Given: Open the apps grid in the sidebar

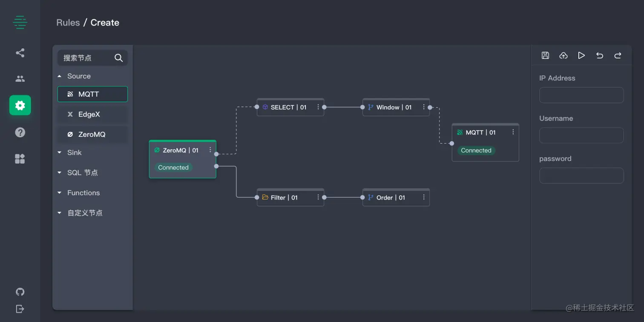Looking at the screenshot, I should click(x=20, y=158).
